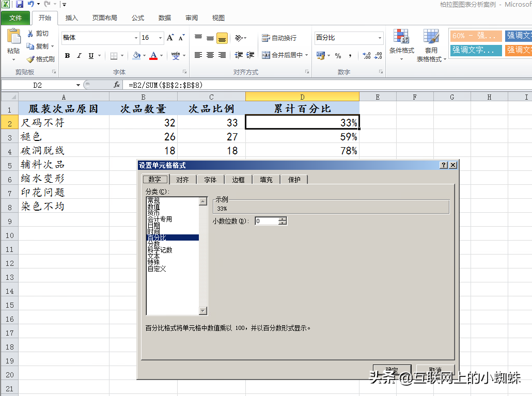Switch to the 边框 dialog tab
Screen dimensions: 532x396
pos(238,180)
